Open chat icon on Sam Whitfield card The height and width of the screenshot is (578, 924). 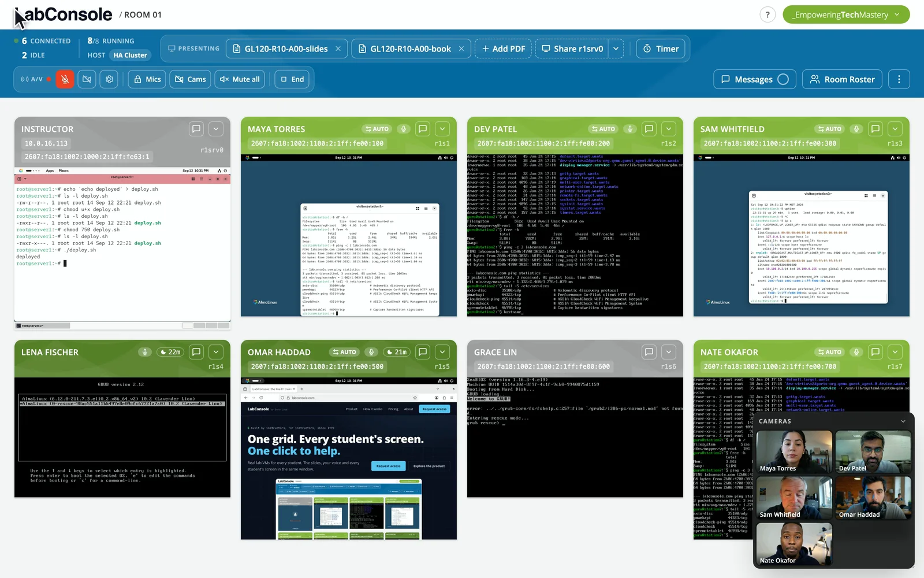875,129
